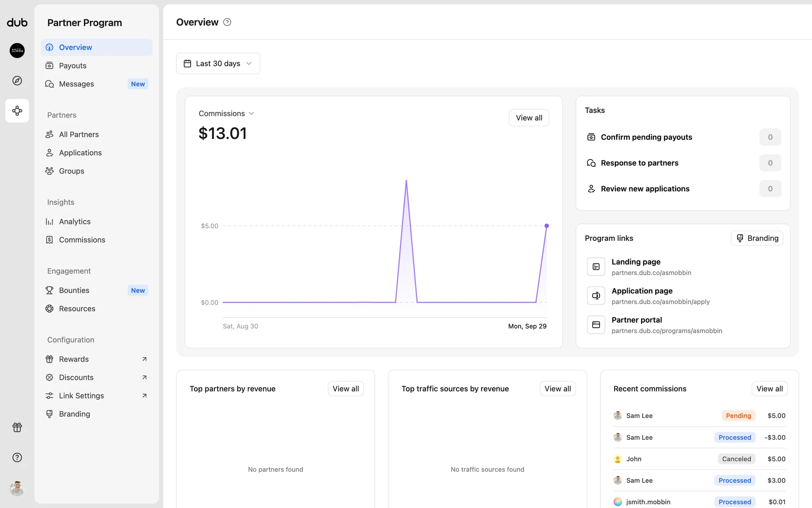This screenshot has width=812, height=508.
Task: Go to Payouts in sidebar
Action: point(73,66)
